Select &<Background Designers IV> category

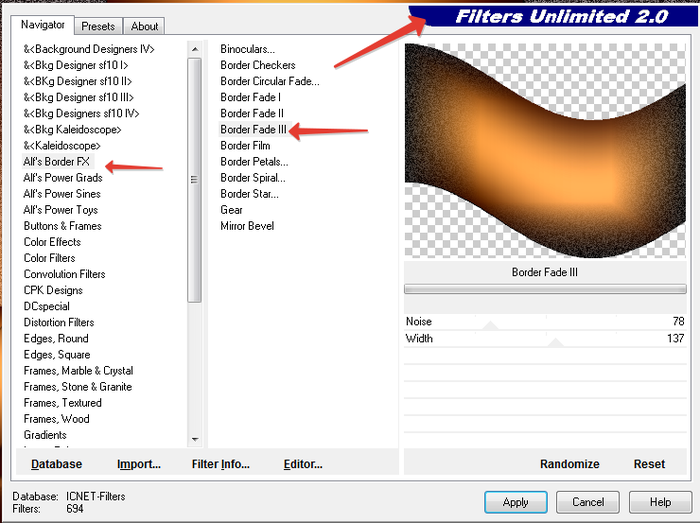(x=89, y=49)
